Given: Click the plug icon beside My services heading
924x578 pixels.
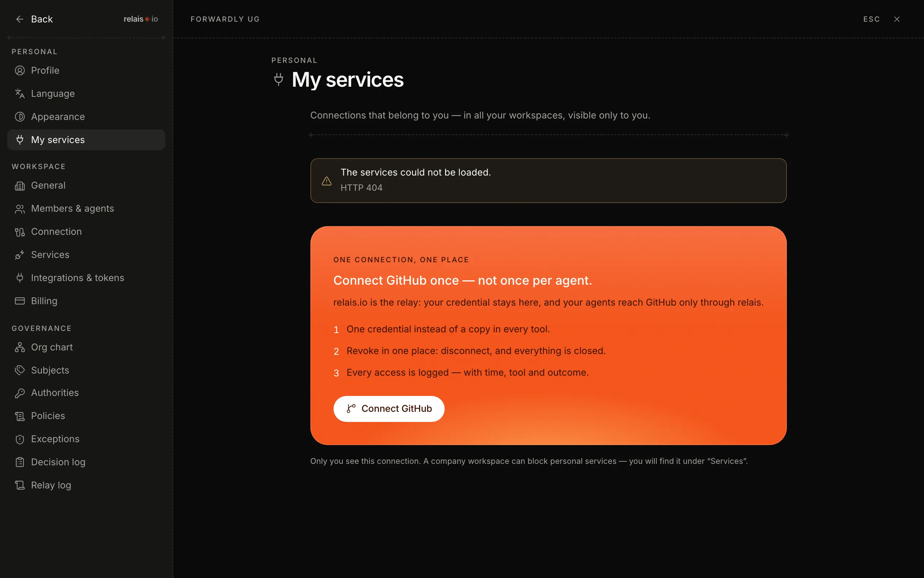Looking at the screenshot, I should coord(279,79).
